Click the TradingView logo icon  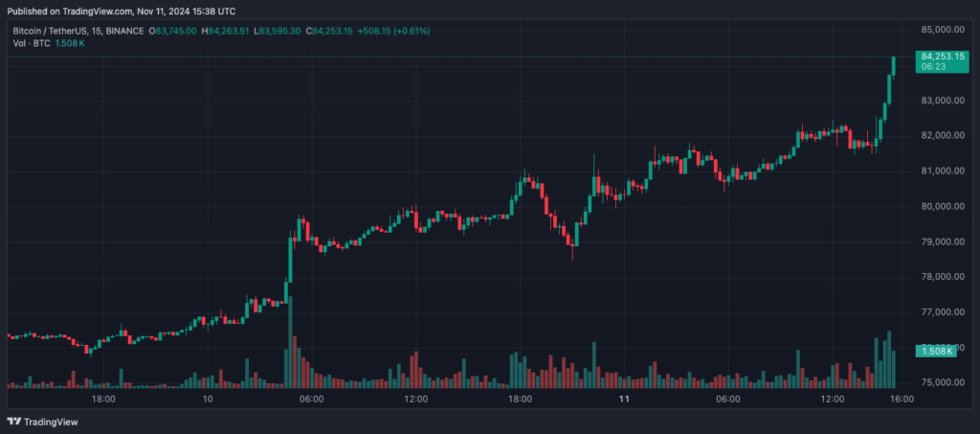pyautogui.click(x=13, y=422)
